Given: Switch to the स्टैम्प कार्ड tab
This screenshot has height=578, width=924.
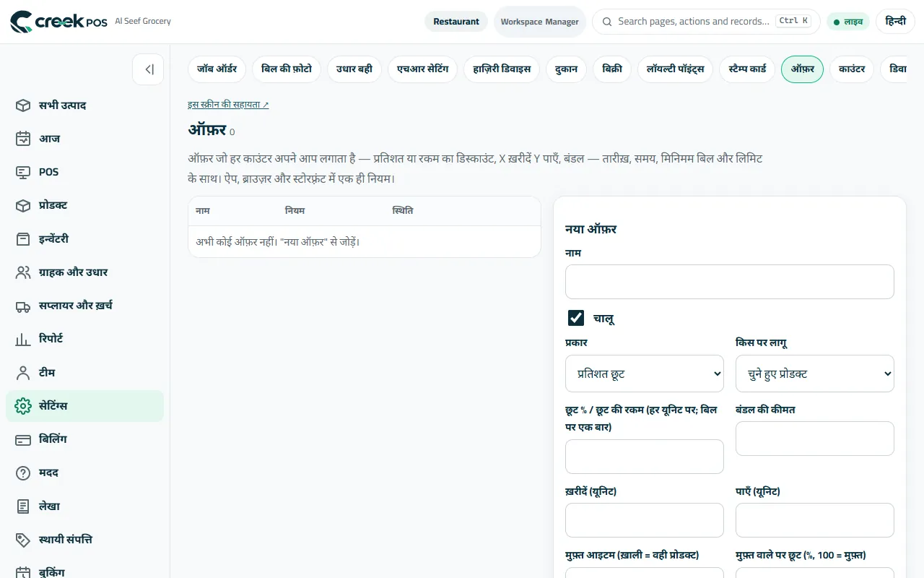Looking at the screenshot, I should click(x=747, y=69).
